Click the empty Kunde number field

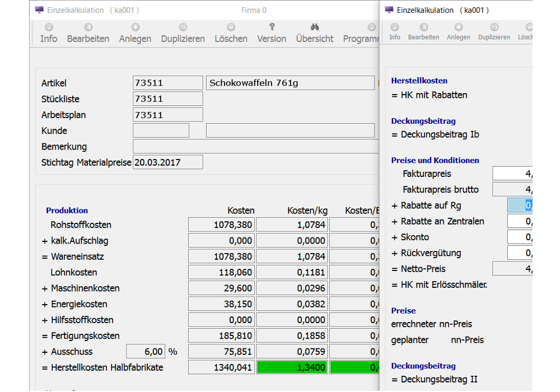pyautogui.click(x=161, y=130)
